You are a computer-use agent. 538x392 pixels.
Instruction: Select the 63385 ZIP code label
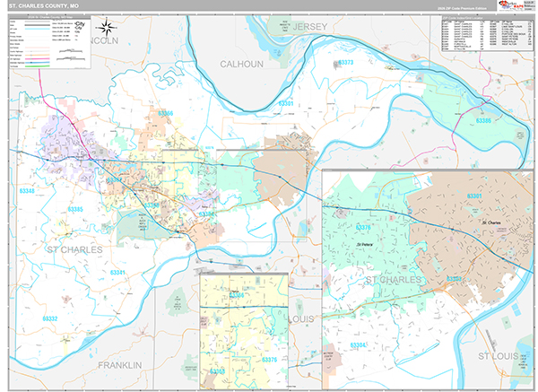click(x=76, y=209)
